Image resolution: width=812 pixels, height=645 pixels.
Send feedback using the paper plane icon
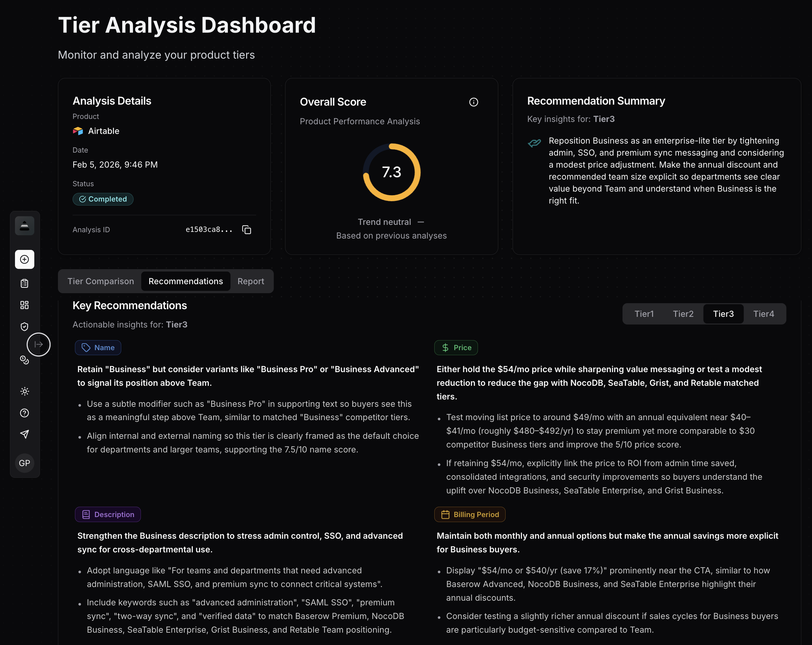coord(25,434)
